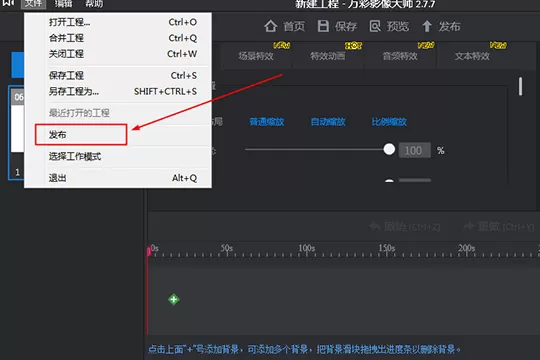Screen dimensions: 540x360
Task: Select the scene 1 thumbnail
Action: 16,133
